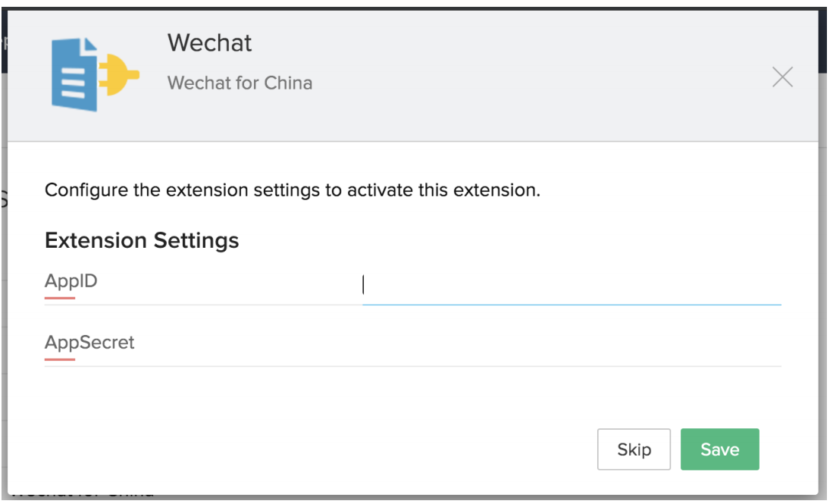Focus the AppID input field

pos(572,285)
